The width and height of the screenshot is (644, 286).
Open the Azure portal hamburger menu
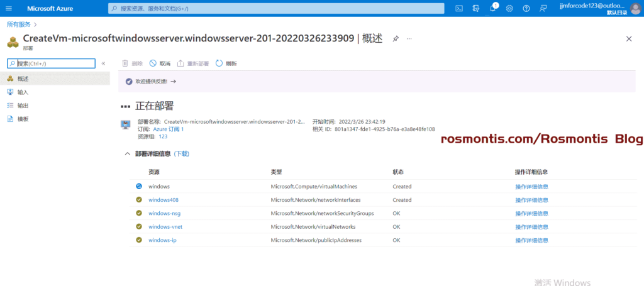pyautogui.click(x=9, y=8)
